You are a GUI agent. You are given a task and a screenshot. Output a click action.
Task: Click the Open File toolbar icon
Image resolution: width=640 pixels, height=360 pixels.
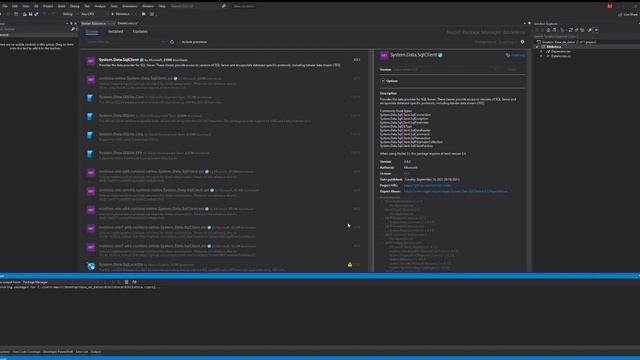click(x=24, y=14)
